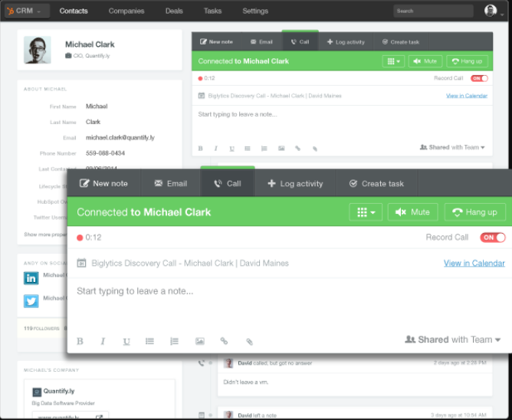The height and width of the screenshot is (420, 512).
Task: Go to Tasks in navigation bar
Action: tap(212, 11)
